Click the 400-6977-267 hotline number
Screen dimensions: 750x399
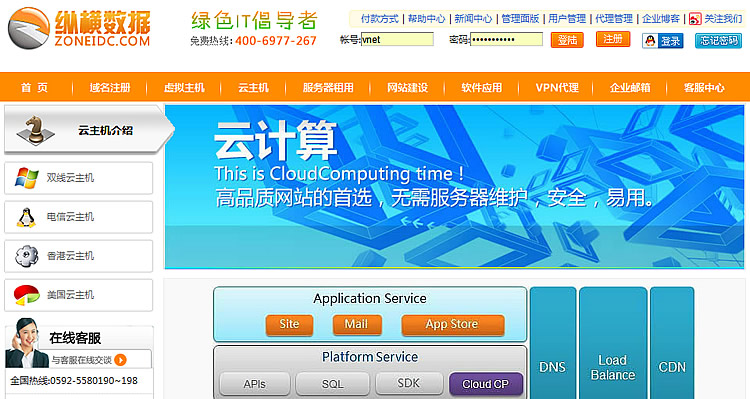click(x=276, y=41)
